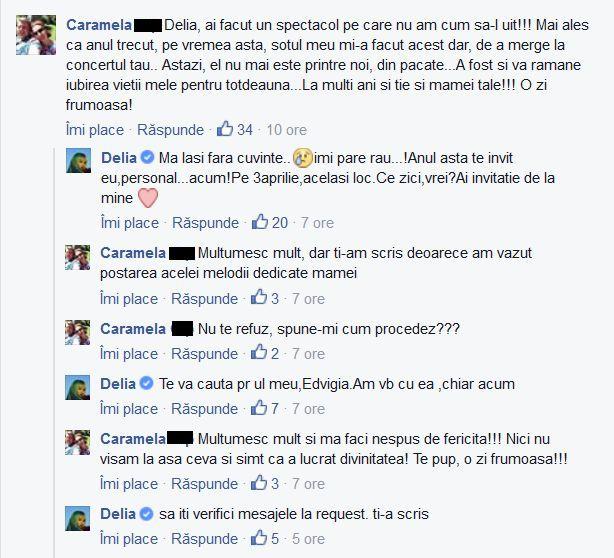Viewport: 614px width, 558px height.
Task: Click the thumbs-up icon showing 34 likes
Action: (225, 128)
